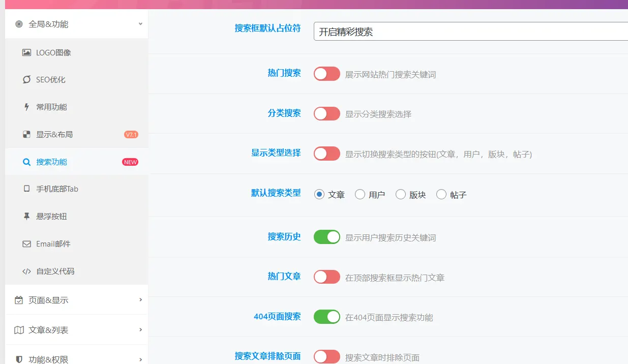628x364 pixels.
Task: Expand the 功能&权限 section arrow
Action: pyautogui.click(x=140, y=359)
